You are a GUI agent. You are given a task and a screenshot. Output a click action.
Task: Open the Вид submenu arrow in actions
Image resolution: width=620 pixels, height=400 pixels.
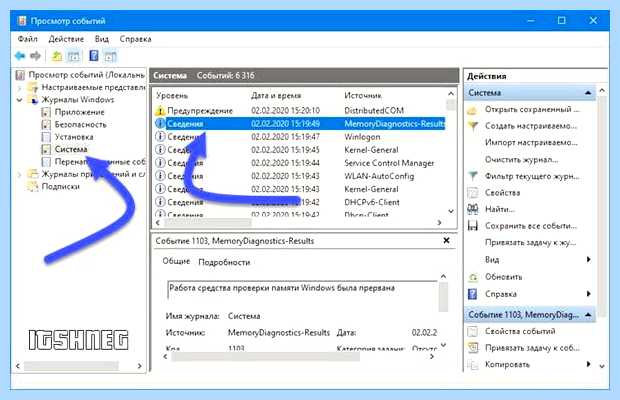click(x=588, y=259)
